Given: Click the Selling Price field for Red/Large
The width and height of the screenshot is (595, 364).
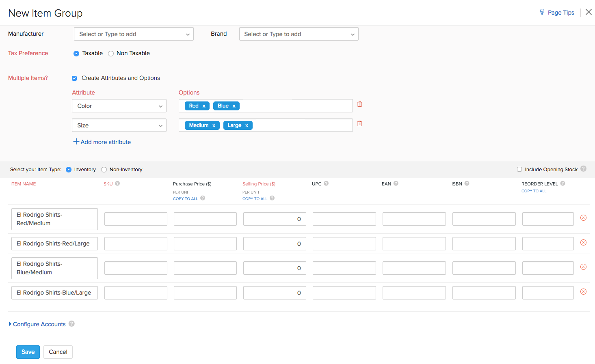Looking at the screenshot, I should (x=275, y=243).
